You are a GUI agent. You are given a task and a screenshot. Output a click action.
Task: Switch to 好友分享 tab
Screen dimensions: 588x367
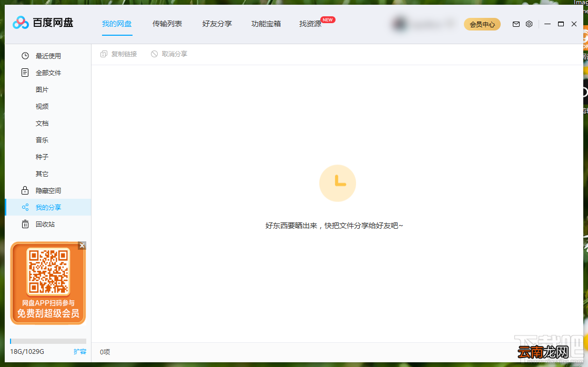point(217,24)
